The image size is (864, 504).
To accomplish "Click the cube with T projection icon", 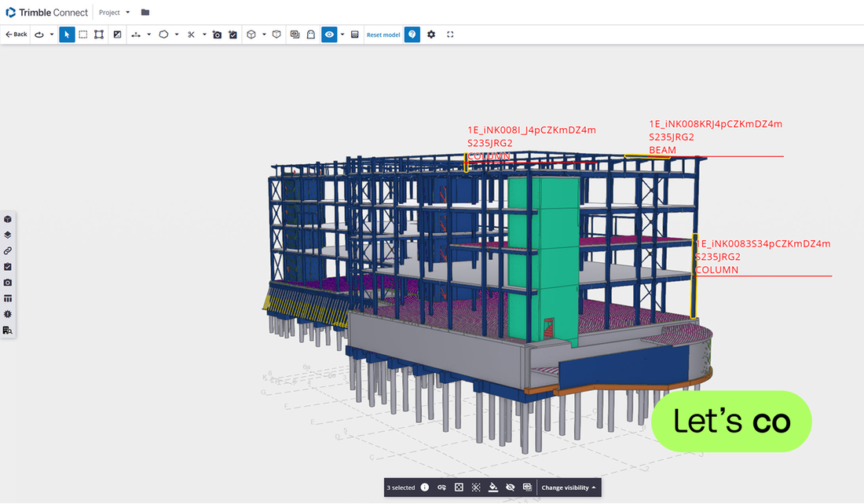I will point(276,35).
